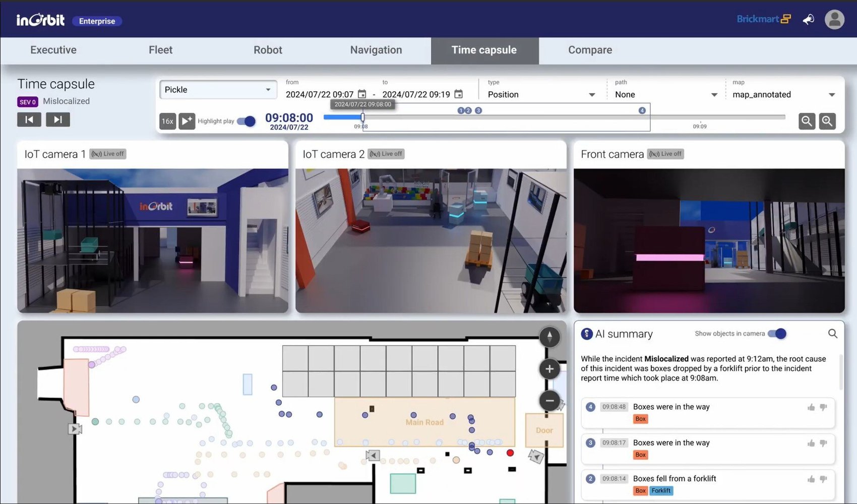Screen dimensions: 857x504
Task: Turn off the Highlight play toggle
Action: 246,121
